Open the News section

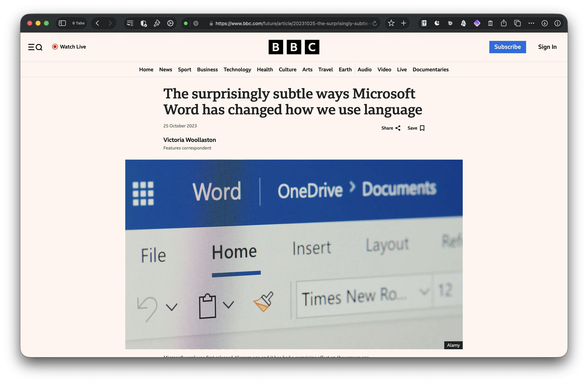(165, 70)
